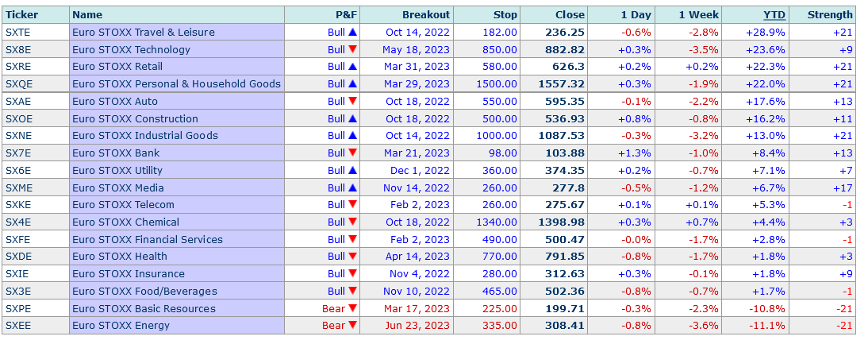
Task: Click stop value 1340.00
Action: click(497, 222)
